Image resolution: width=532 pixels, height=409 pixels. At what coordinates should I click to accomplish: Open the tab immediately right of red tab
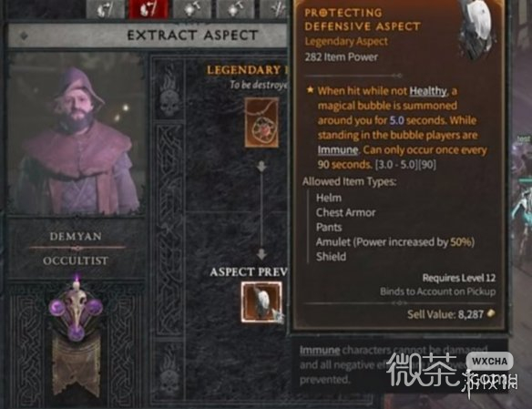pos(191,9)
